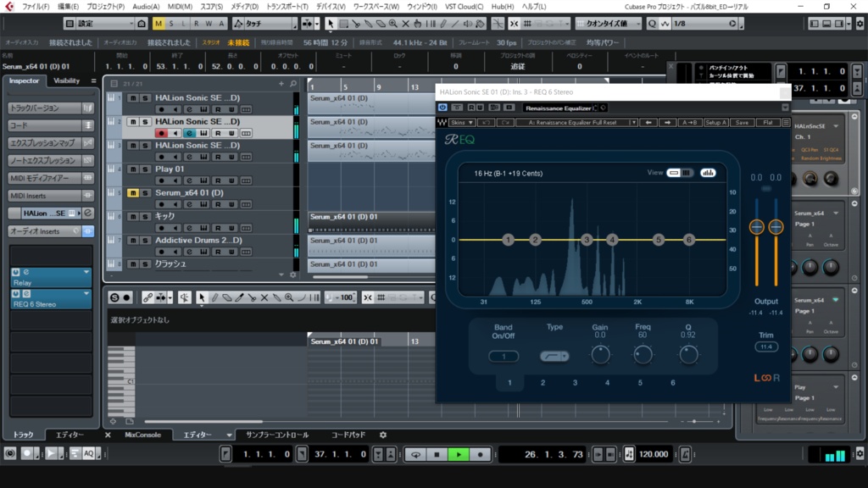868x488 pixels.
Task: Start playback with the green Play button
Action: pyautogui.click(x=459, y=454)
